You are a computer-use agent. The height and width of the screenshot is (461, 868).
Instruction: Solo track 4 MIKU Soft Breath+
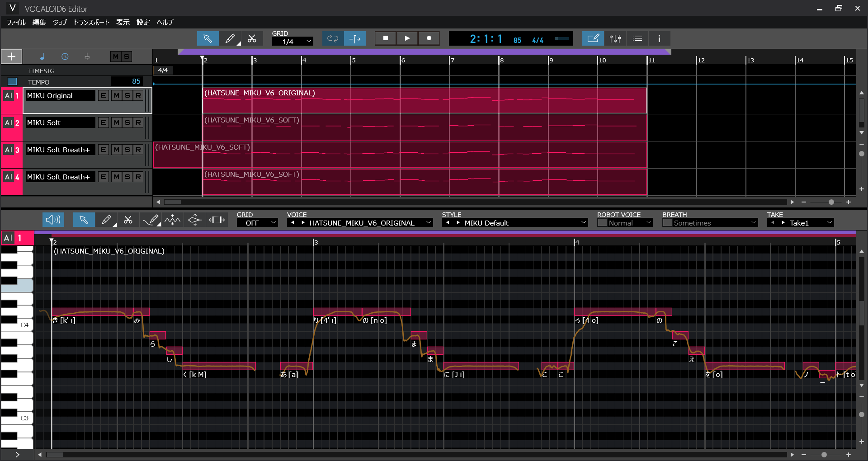tap(127, 177)
